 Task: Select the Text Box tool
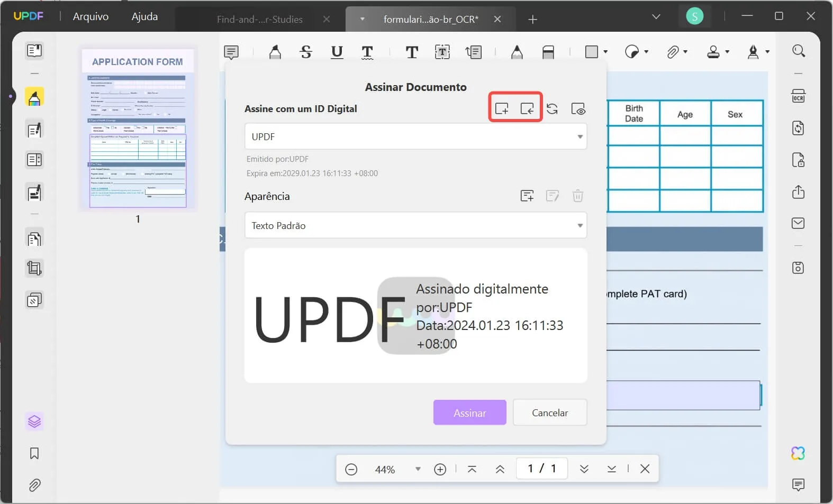tap(442, 52)
